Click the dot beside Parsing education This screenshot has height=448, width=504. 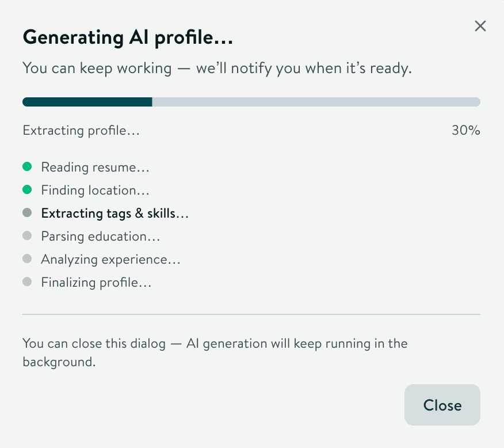pyautogui.click(x=27, y=236)
